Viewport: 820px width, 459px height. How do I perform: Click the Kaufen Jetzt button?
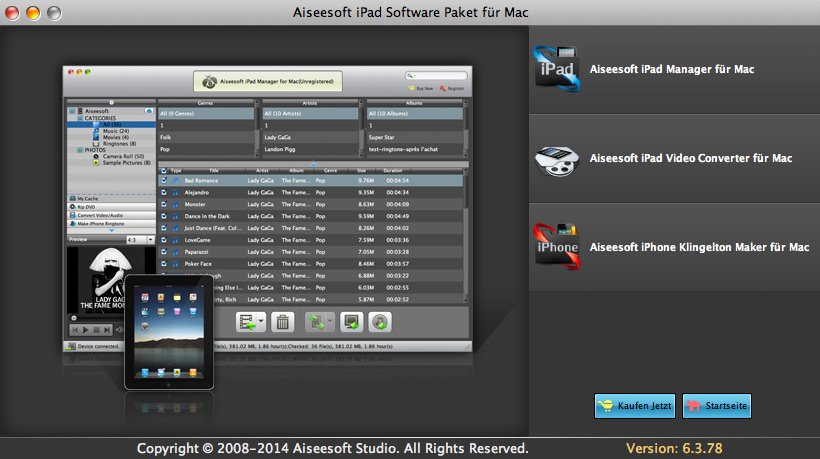pyautogui.click(x=635, y=406)
